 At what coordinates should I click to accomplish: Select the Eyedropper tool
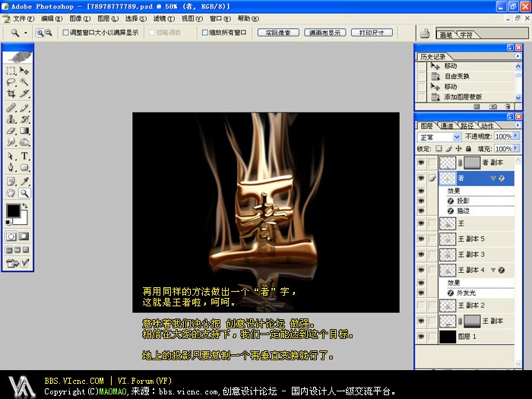coord(25,181)
